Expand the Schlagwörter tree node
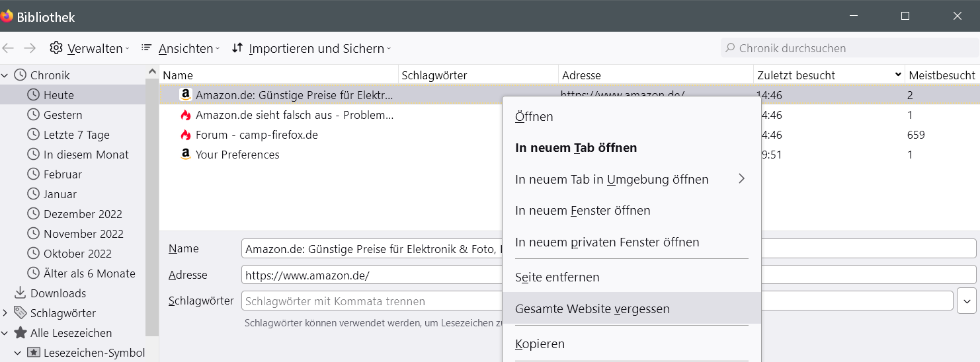980x362 pixels. click(5, 313)
